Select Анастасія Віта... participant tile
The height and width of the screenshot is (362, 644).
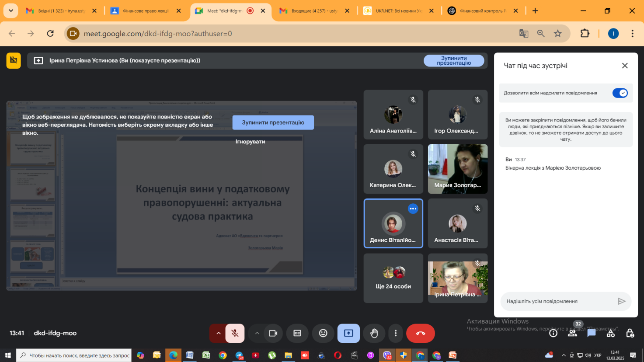(x=458, y=223)
